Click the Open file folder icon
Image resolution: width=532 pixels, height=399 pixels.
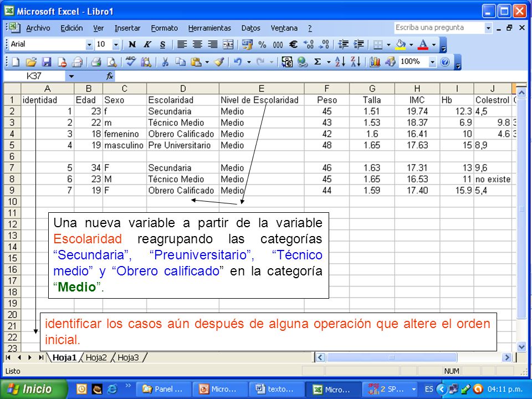pos(31,62)
